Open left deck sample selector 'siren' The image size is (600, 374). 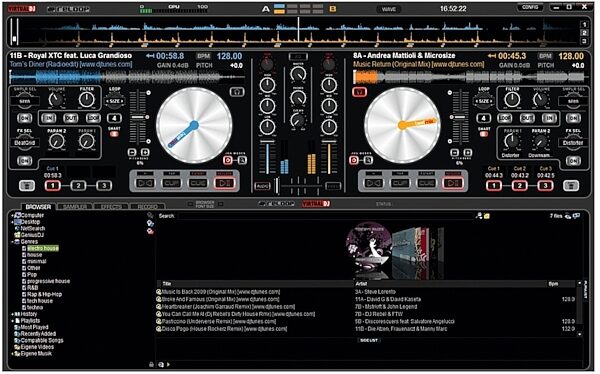point(24,101)
